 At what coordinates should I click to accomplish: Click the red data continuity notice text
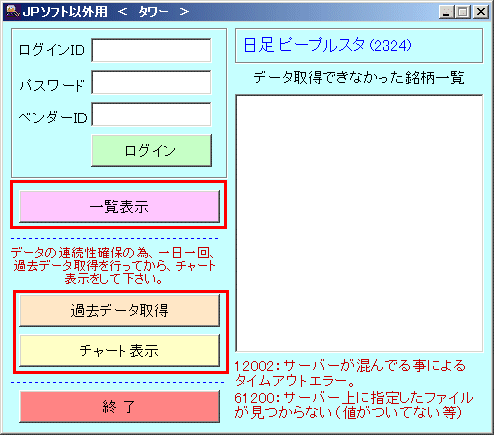point(114,266)
